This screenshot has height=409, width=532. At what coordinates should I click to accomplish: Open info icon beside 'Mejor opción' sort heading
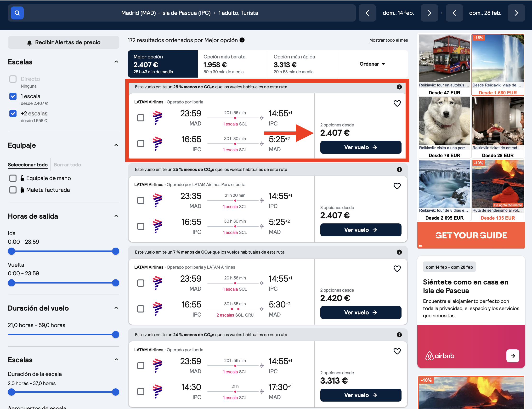[242, 40]
